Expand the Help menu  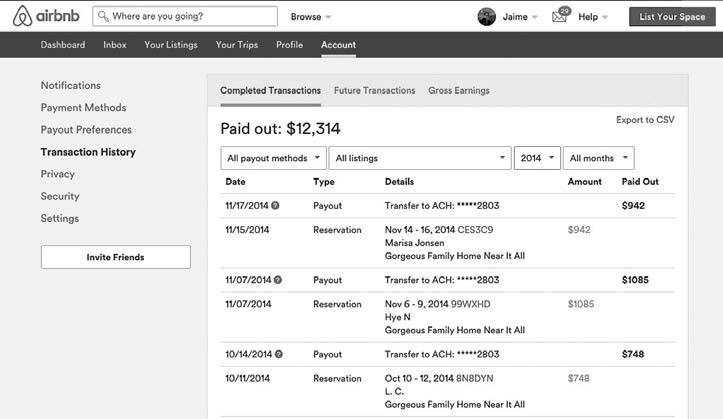pos(593,17)
